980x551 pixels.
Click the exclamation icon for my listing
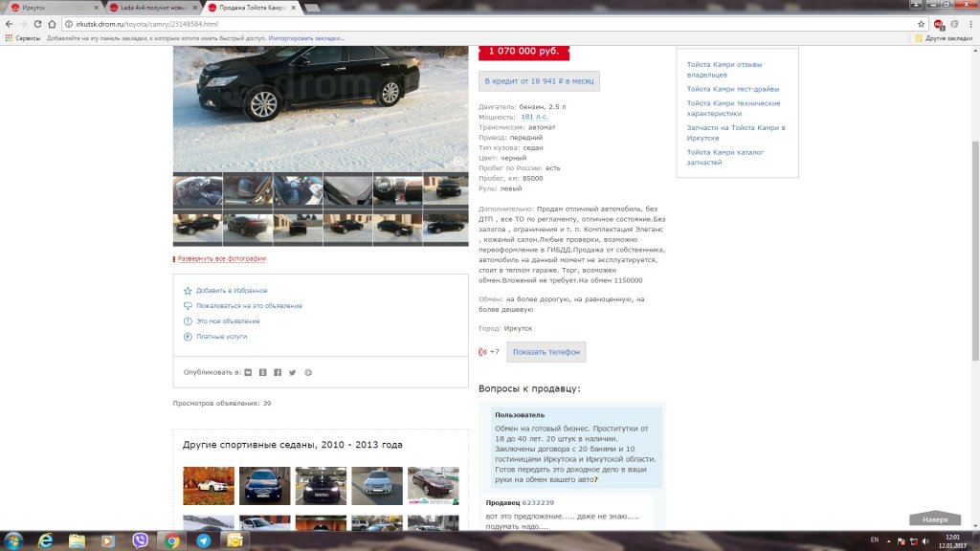[x=188, y=321]
